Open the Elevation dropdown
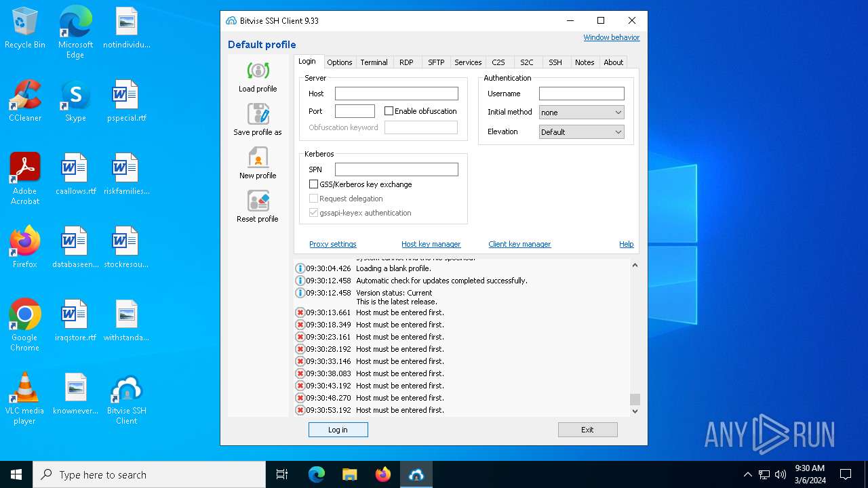This screenshot has height=488, width=868. 581,132
